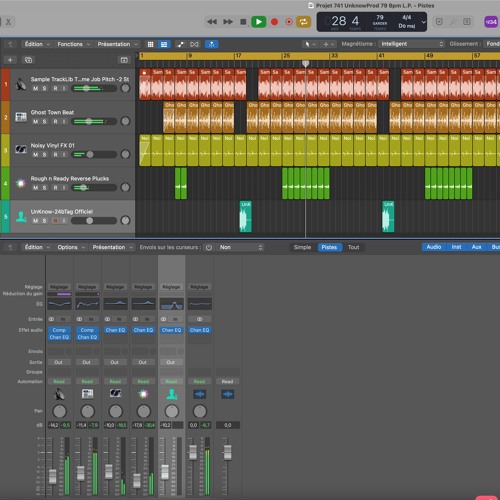Click the Stop transport button

(243, 22)
